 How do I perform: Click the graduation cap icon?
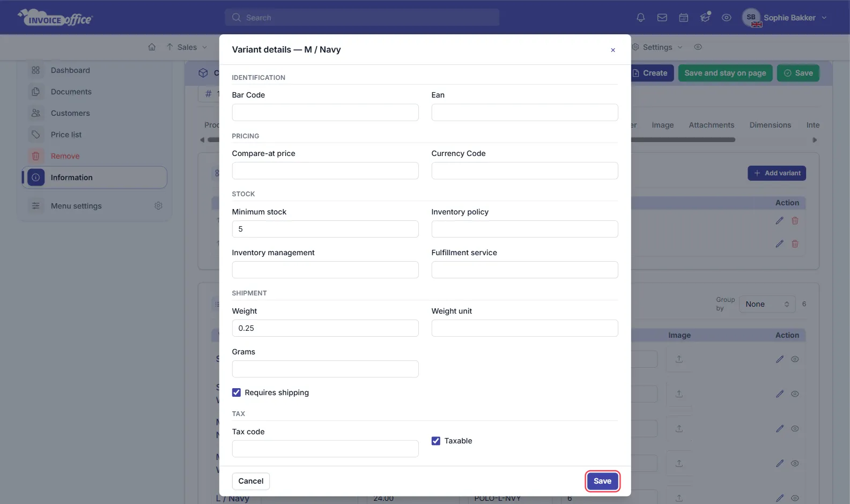[705, 18]
